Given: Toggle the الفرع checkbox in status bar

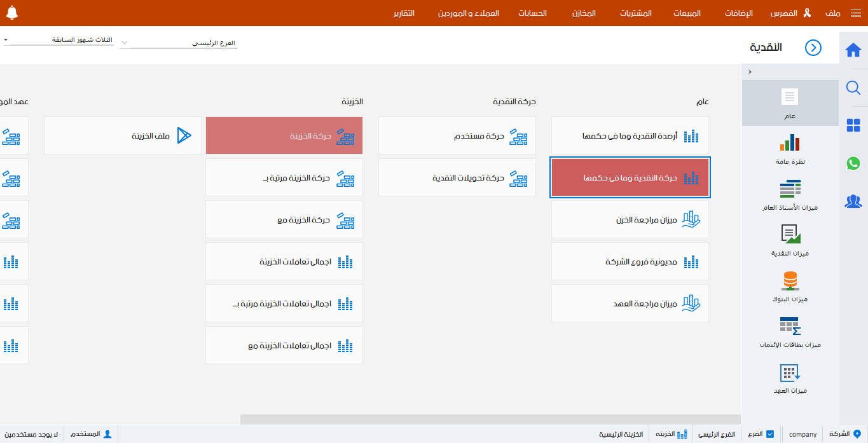Looking at the screenshot, I should point(771,433).
